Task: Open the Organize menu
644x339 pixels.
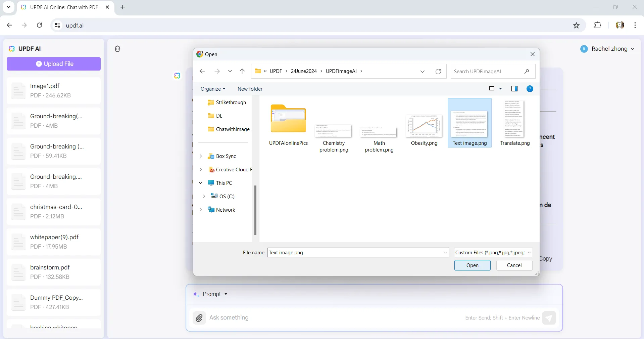Action: coord(213,89)
